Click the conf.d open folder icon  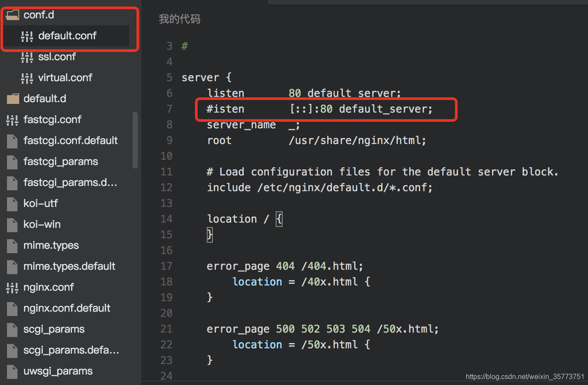tap(13, 15)
